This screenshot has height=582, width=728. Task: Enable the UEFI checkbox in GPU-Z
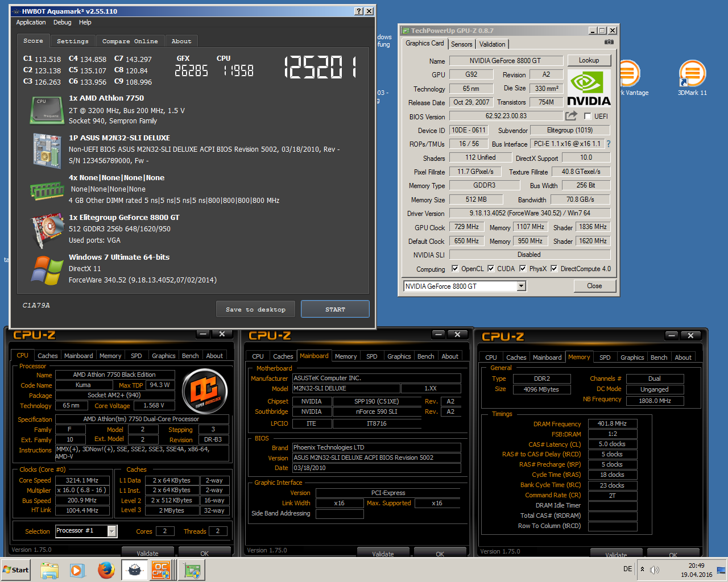click(x=588, y=117)
